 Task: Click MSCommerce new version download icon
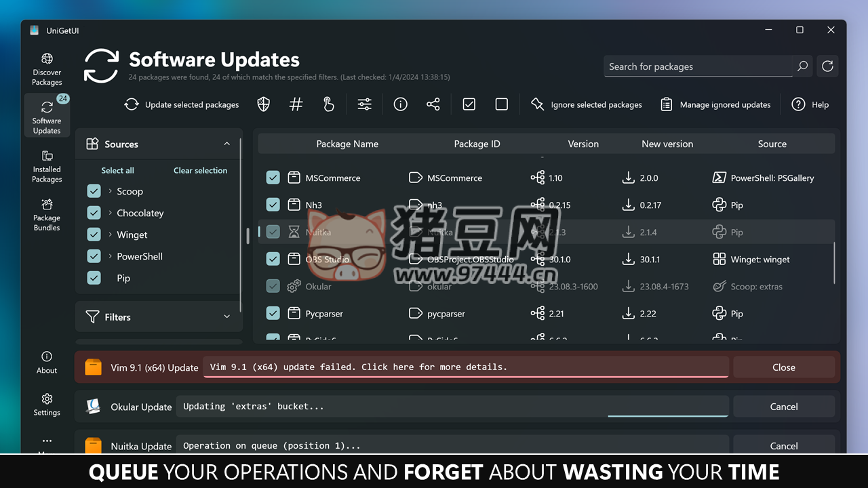629,178
